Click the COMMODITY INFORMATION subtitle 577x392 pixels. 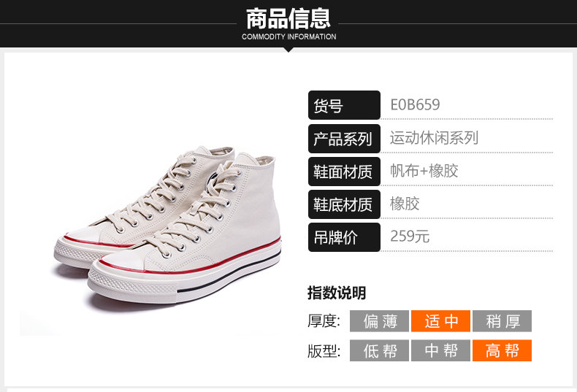pyautogui.click(x=289, y=36)
